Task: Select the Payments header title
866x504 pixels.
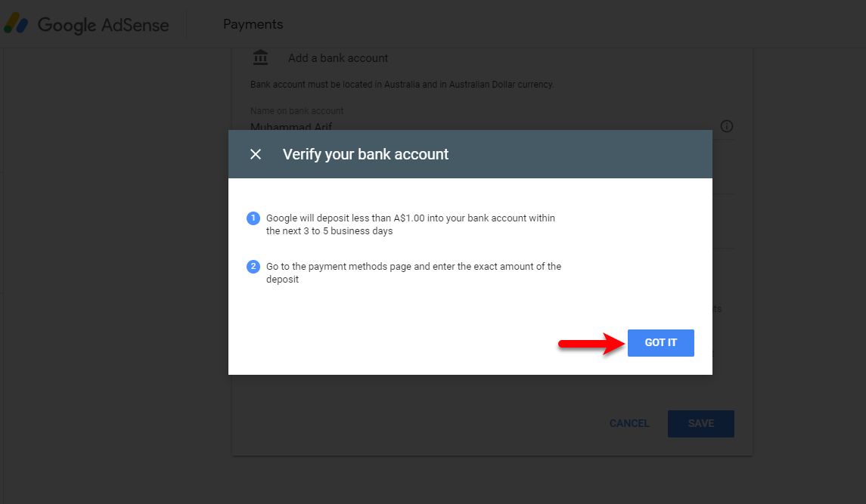Action: [x=253, y=24]
